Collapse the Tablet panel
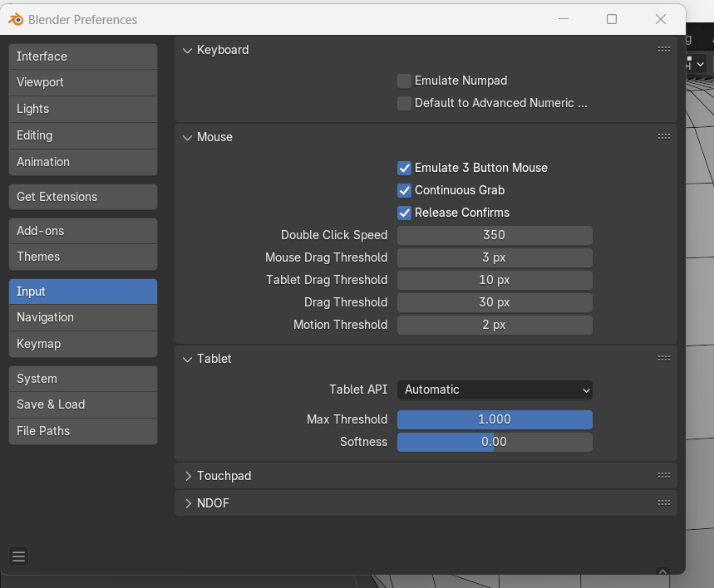 click(x=187, y=359)
